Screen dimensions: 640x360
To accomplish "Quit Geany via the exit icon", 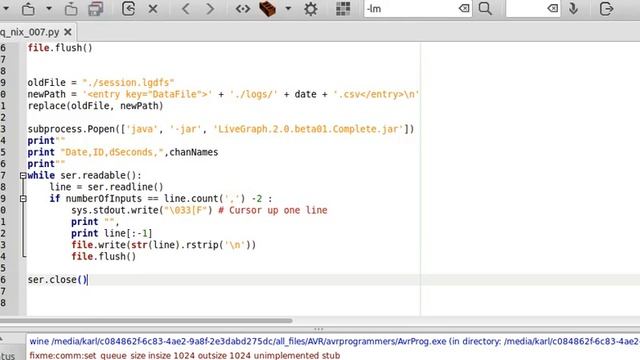I will tap(607, 9).
